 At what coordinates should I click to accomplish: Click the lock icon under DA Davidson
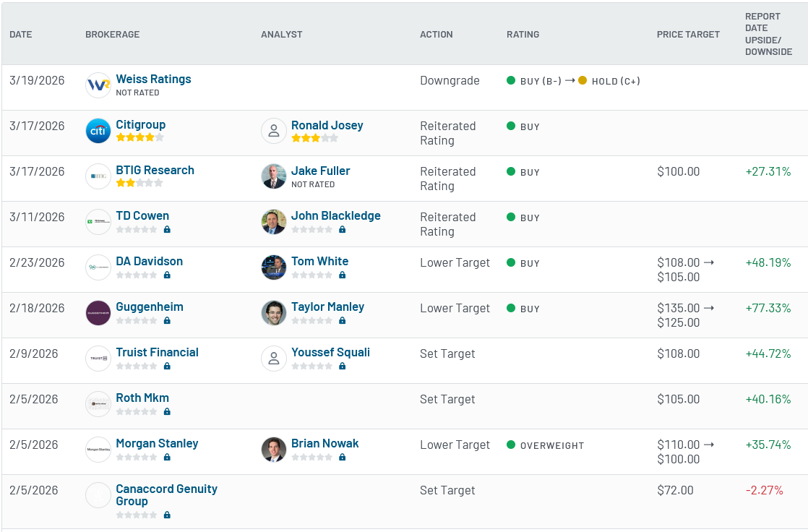coord(167,275)
